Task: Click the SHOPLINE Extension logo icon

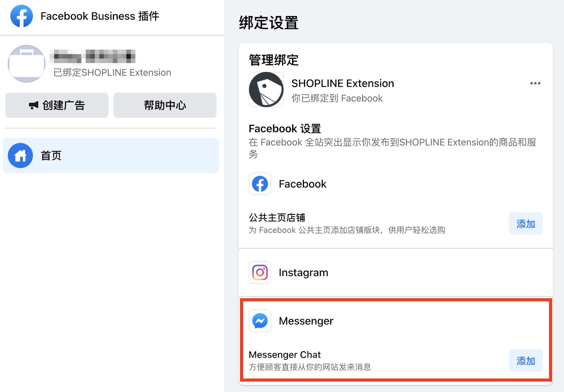Action: (x=266, y=90)
